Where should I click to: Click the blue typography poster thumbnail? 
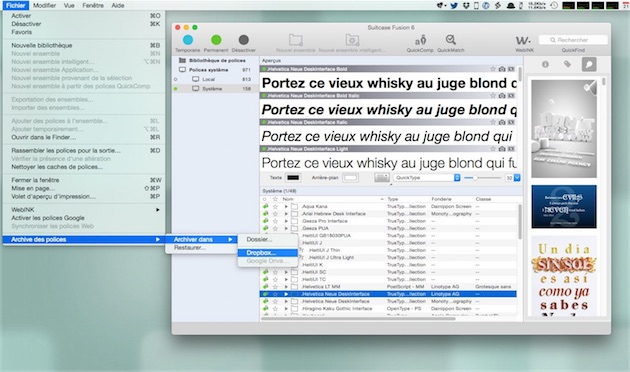(x=564, y=206)
